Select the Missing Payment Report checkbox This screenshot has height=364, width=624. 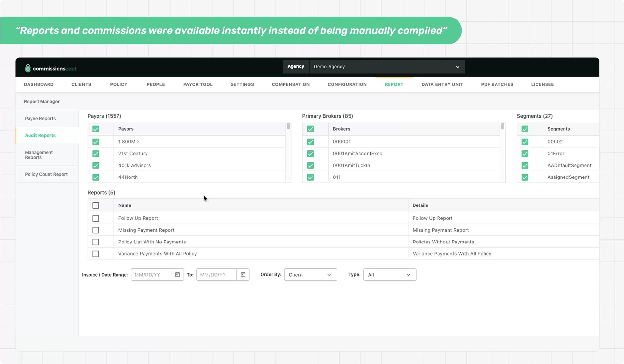pyautogui.click(x=96, y=230)
